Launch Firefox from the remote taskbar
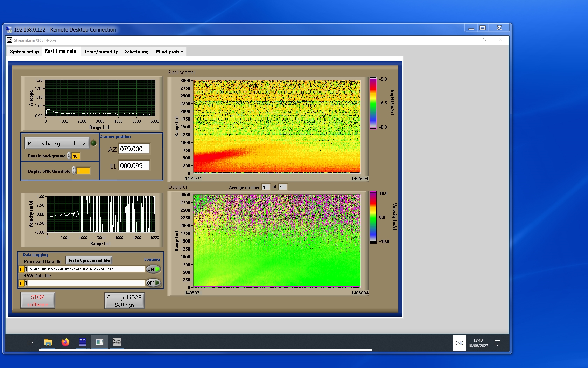Viewport: 588px width, 368px height. pos(65,342)
